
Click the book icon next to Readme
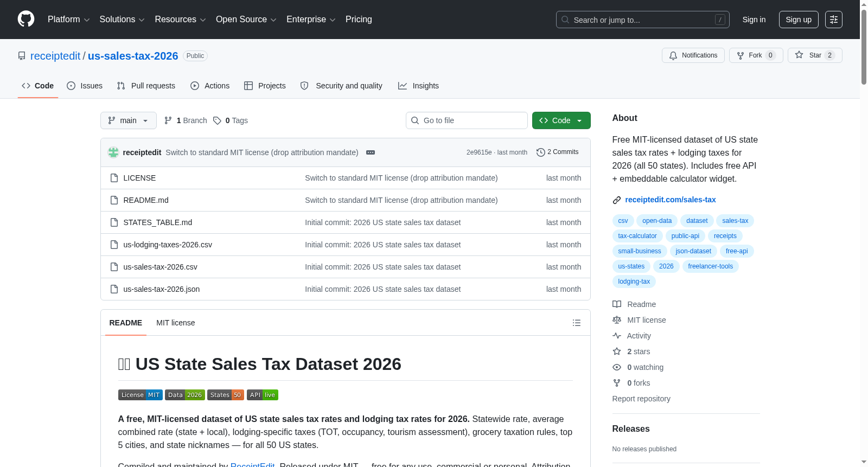[x=617, y=304]
